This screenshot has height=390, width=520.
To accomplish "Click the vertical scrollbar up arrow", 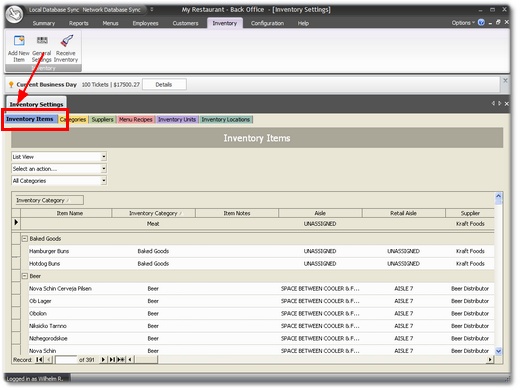I will click(x=498, y=196).
